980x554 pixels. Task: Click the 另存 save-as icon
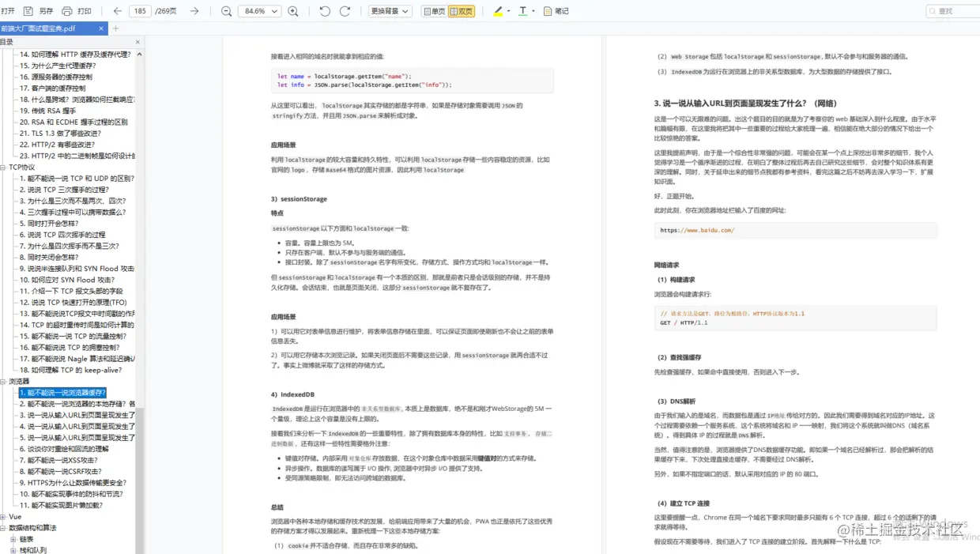[28, 11]
